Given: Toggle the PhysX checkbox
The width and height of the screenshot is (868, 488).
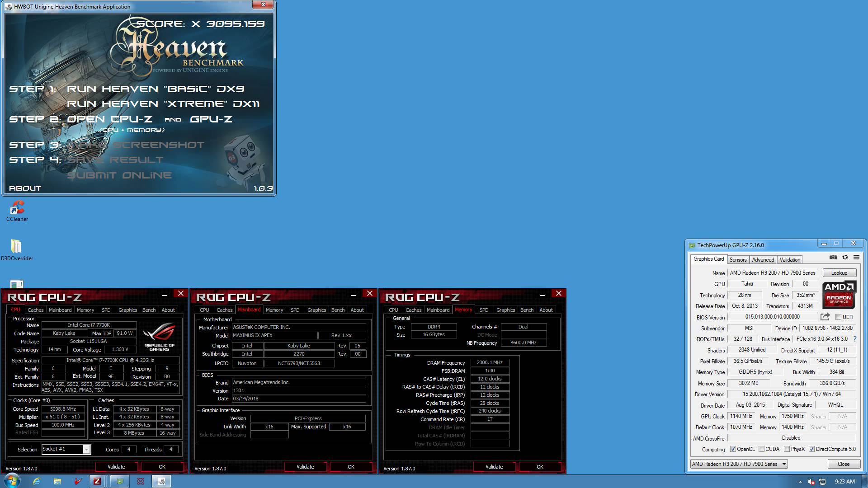Looking at the screenshot, I should 787,449.
